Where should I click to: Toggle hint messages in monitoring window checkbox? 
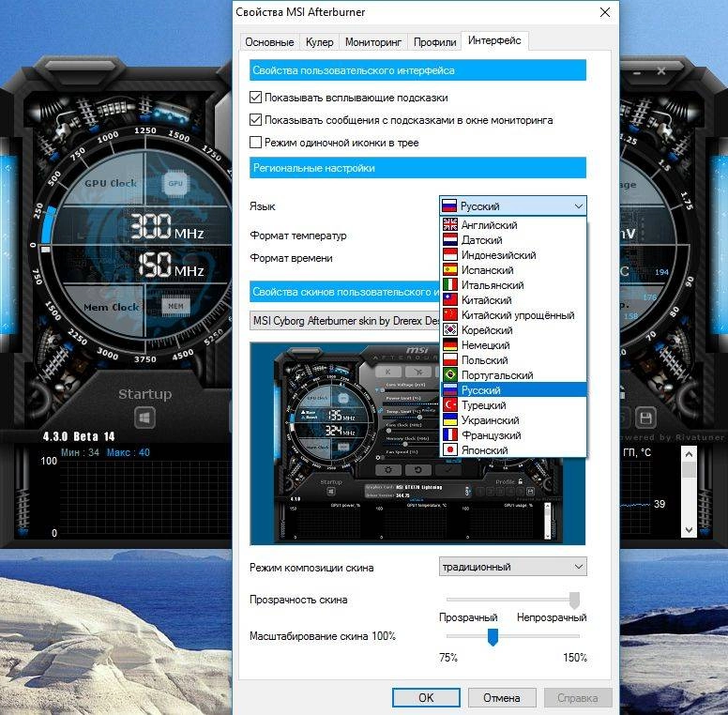(x=255, y=120)
